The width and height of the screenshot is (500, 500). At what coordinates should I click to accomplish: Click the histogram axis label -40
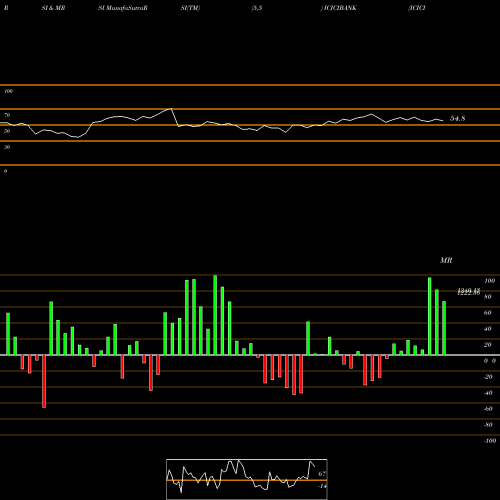(488, 393)
